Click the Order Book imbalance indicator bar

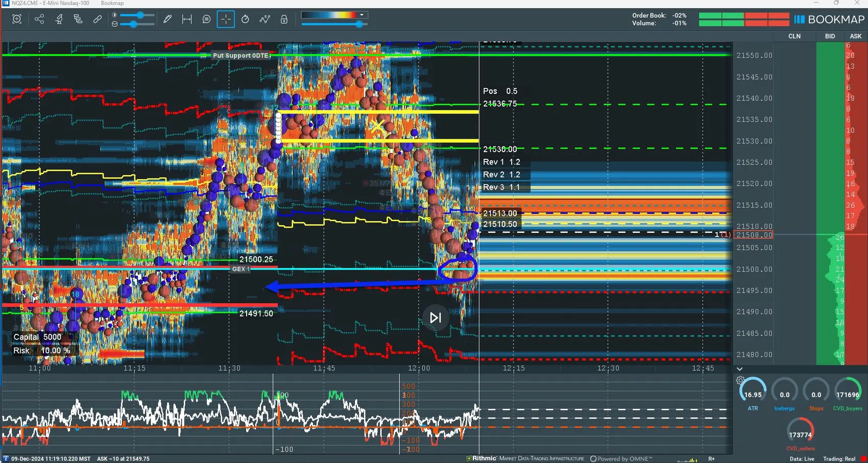tap(744, 16)
